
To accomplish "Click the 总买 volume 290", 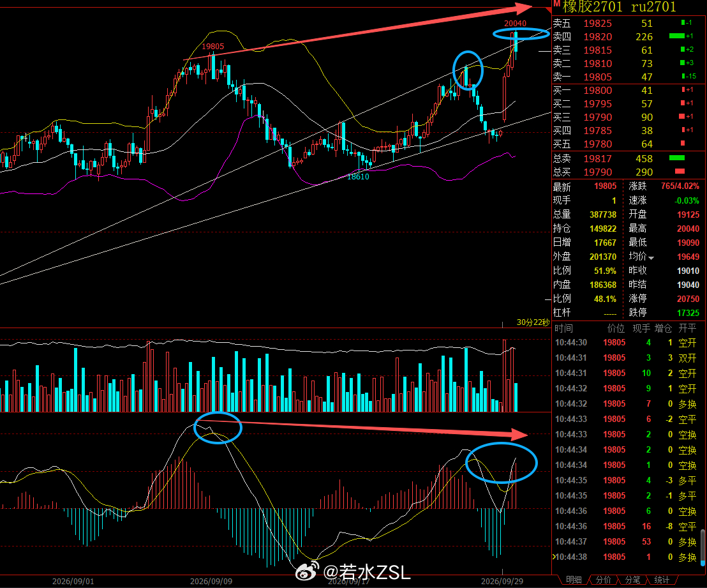I will 644,172.
